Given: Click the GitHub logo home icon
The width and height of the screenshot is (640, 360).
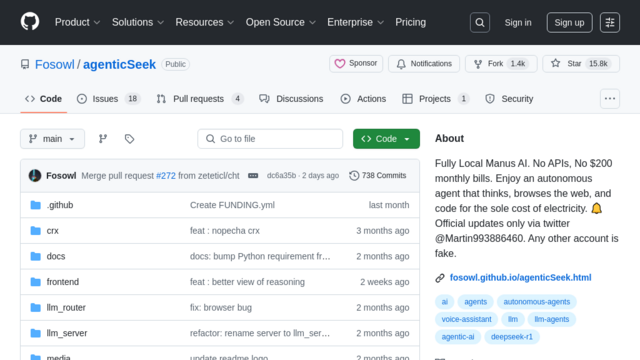Looking at the screenshot, I should pos(30,22).
